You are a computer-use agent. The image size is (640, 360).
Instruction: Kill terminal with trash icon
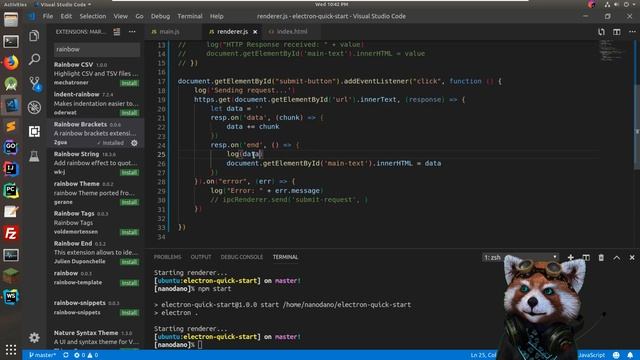[601, 258]
